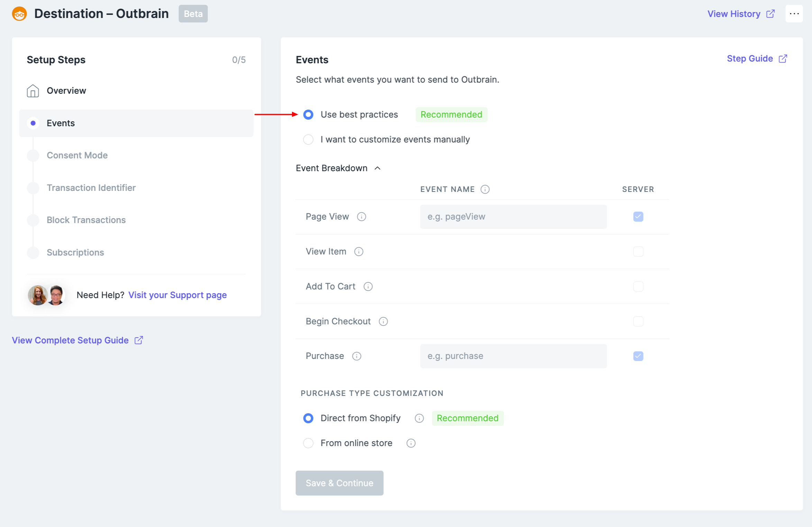Click info icon beside EVENT NAME header
This screenshot has height=527, width=812.
tap(485, 189)
